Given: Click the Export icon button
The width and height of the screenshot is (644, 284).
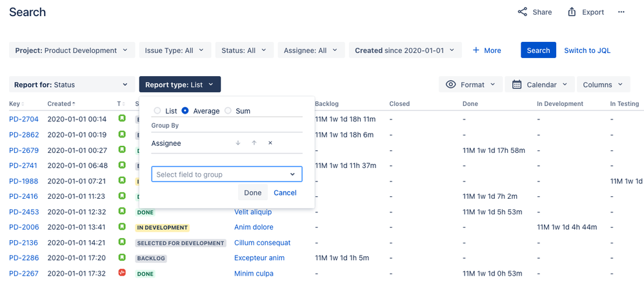Looking at the screenshot, I should 585,12.
